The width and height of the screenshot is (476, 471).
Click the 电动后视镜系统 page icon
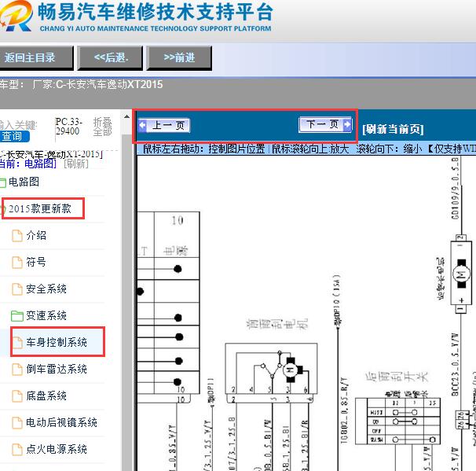coord(17,423)
